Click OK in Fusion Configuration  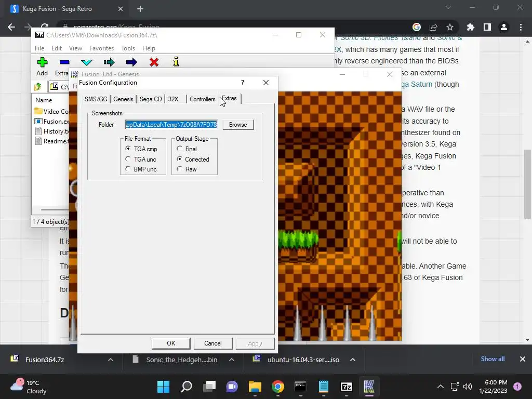171,343
